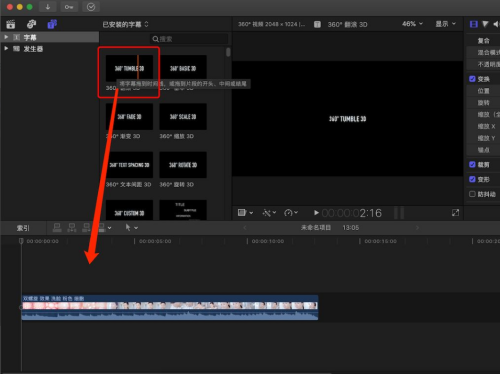Go back in timeline history arrow
This screenshot has width=500, height=374.
tap(245, 228)
